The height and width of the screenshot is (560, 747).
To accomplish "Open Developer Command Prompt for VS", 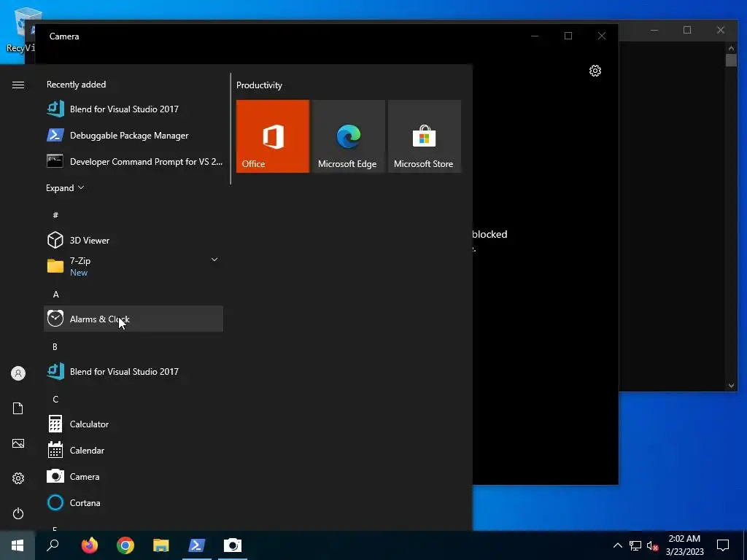I will click(x=133, y=161).
